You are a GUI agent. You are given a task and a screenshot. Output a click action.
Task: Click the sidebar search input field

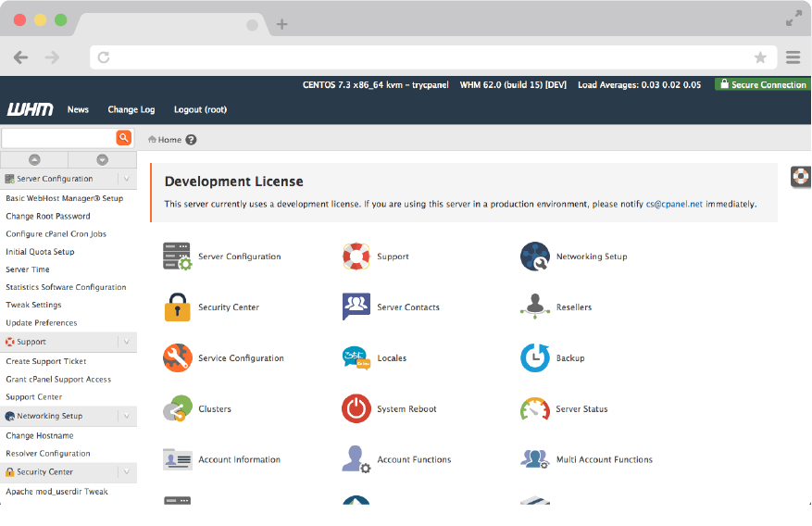point(58,138)
